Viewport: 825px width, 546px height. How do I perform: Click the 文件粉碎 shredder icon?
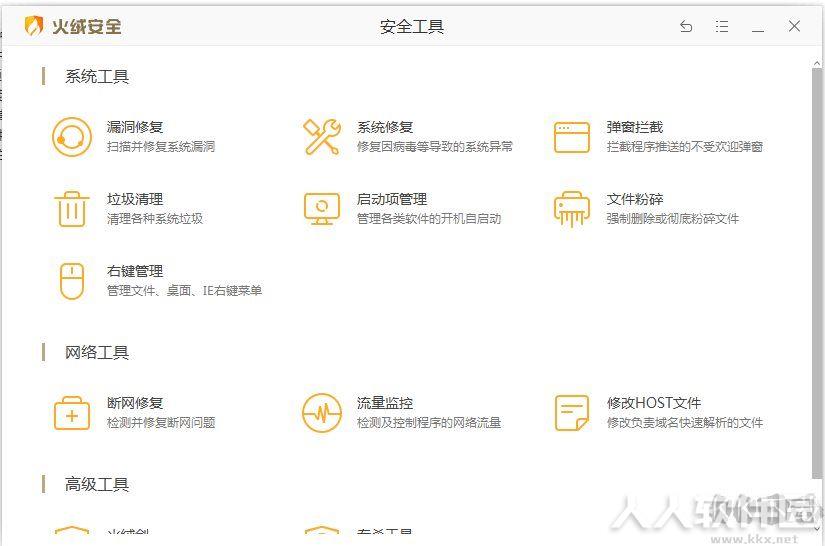click(571, 209)
